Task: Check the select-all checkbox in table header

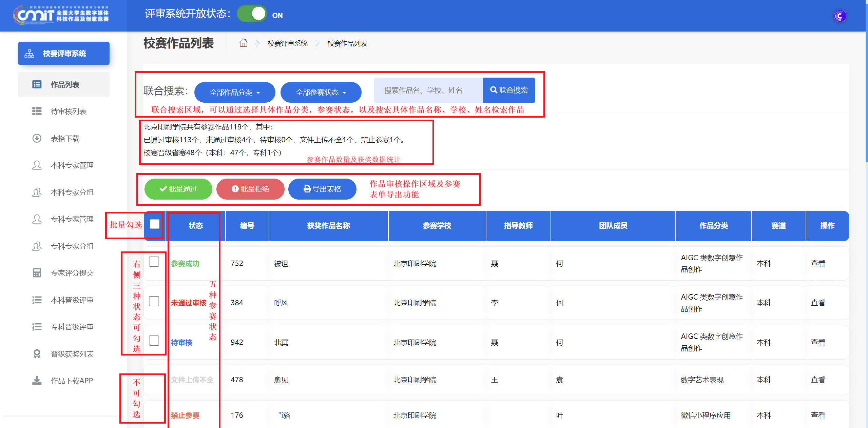Action: (155, 224)
